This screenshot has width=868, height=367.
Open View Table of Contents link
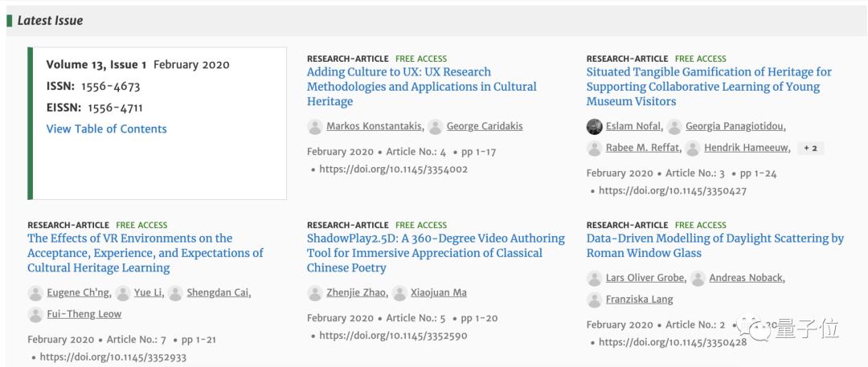106,128
